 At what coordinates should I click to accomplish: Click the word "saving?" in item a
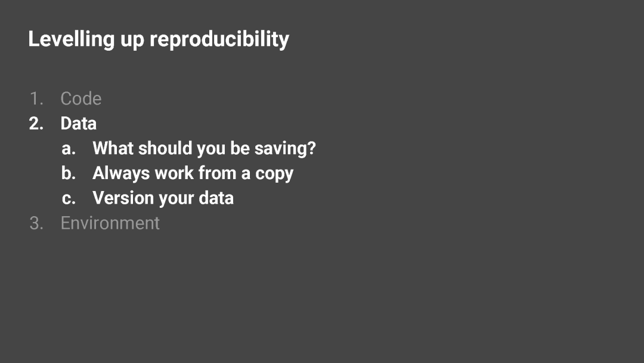pyautogui.click(x=285, y=149)
